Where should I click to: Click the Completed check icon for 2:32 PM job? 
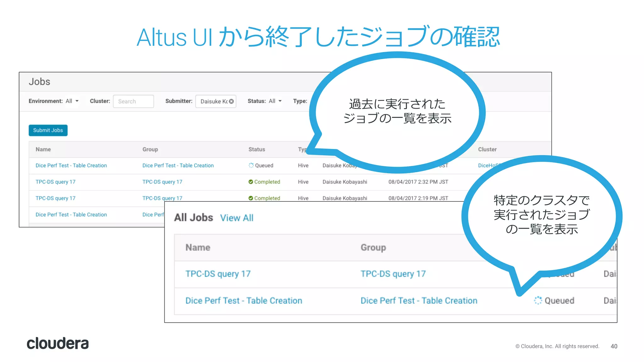pyautogui.click(x=251, y=182)
